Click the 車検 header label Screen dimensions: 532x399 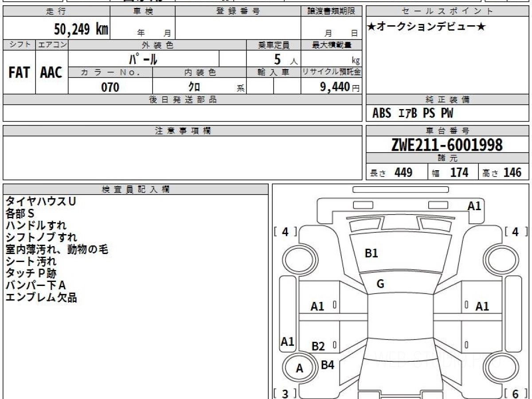[x=143, y=12]
